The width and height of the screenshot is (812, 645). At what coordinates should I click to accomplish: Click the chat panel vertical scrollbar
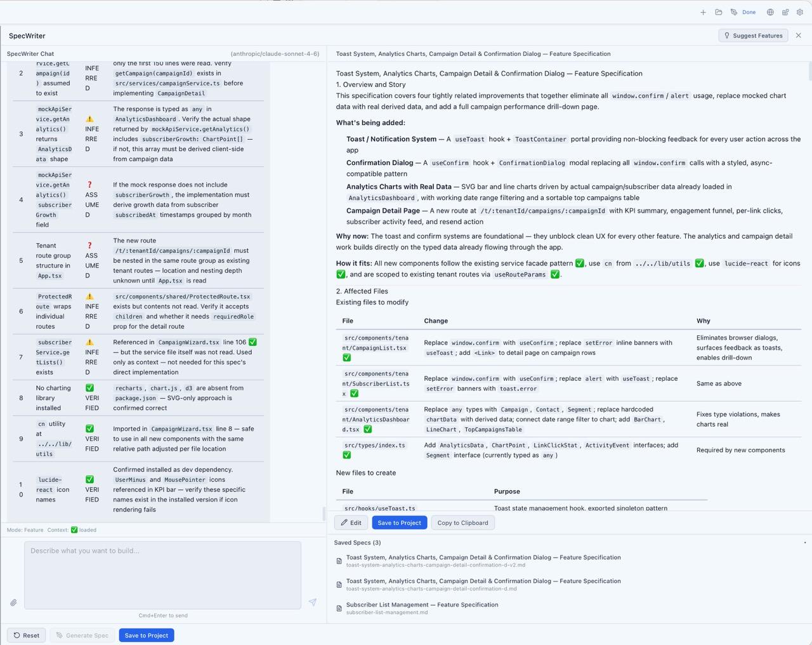click(324, 513)
